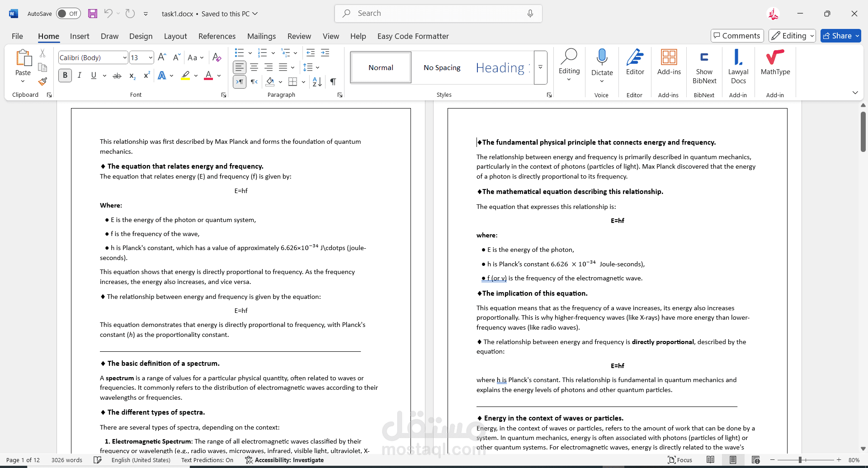Toggle AutoSave switch on
Viewport: 868px width, 468px height.
[x=68, y=14]
